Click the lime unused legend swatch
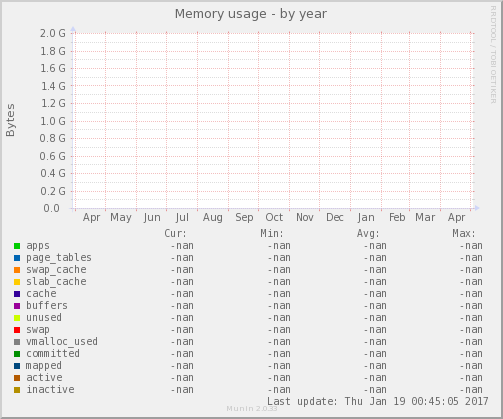The image size is (503, 419). (x=17, y=318)
